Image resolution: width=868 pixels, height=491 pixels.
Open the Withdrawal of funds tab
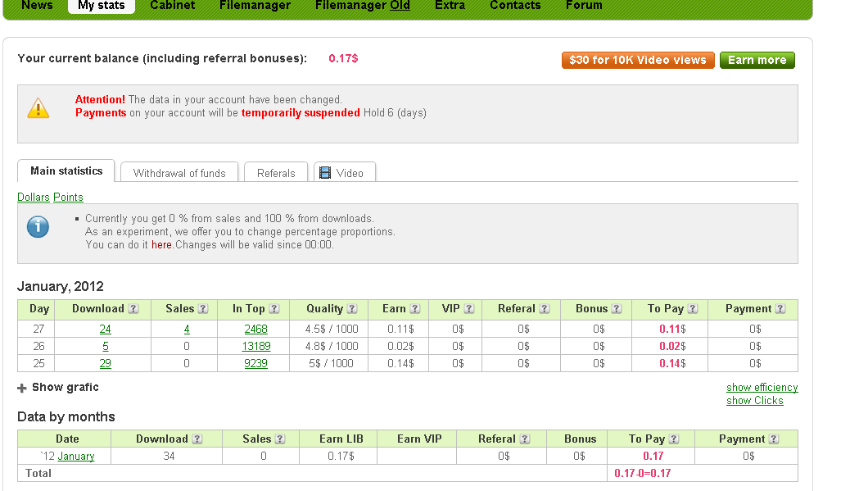(x=179, y=173)
